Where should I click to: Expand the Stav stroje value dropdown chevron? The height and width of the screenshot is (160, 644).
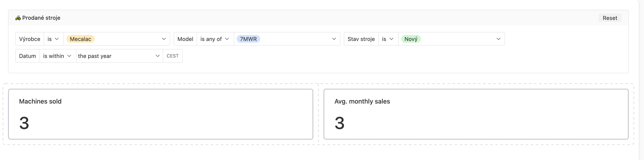tap(498, 39)
